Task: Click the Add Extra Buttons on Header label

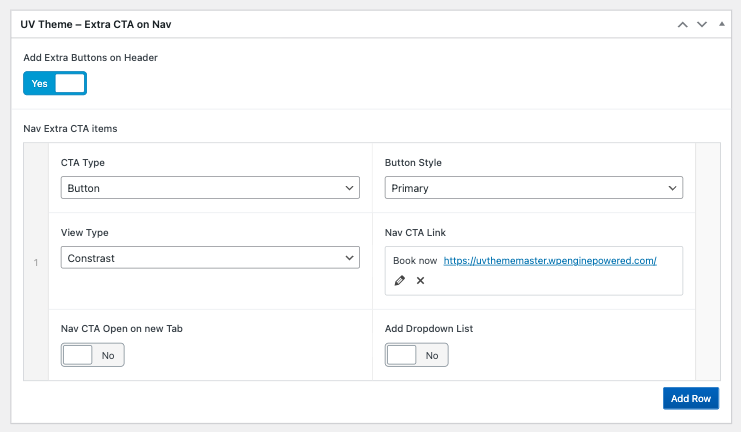Action: [90, 58]
